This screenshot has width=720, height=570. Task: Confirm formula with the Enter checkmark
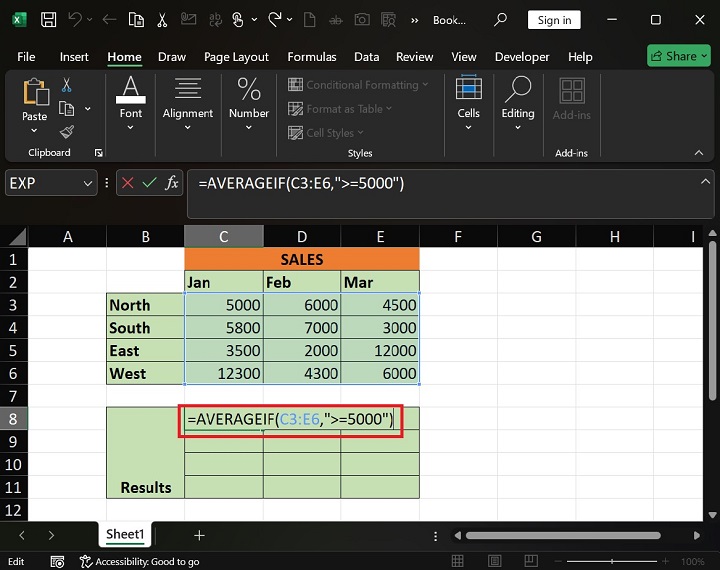tap(150, 183)
